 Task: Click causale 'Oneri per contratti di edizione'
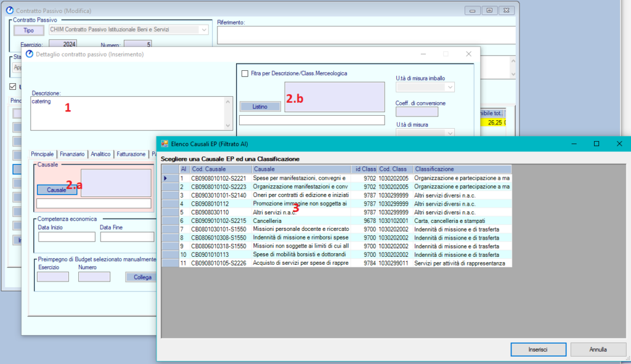301,195
